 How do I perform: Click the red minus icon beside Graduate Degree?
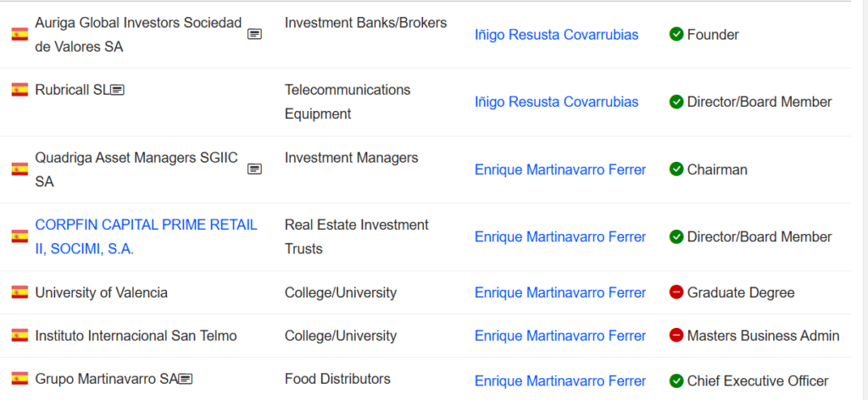(x=676, y=292)
